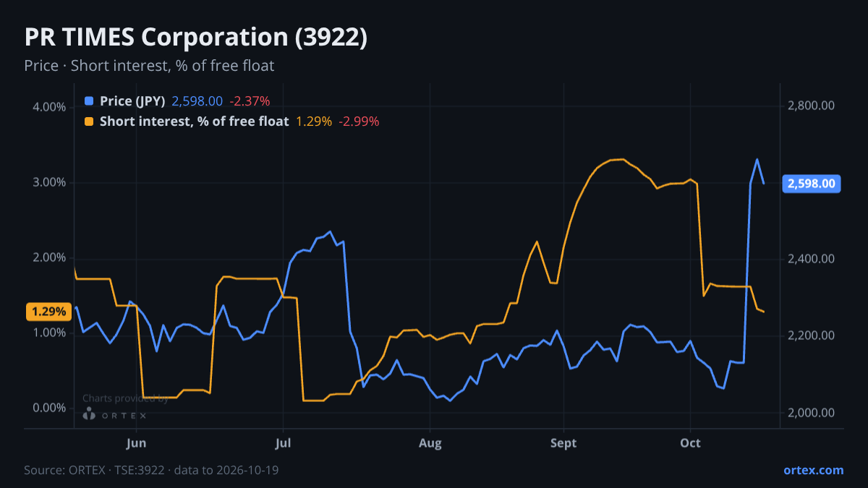Click the October price peak on blue line
This screenshot has width=868, height=488.
757,160
